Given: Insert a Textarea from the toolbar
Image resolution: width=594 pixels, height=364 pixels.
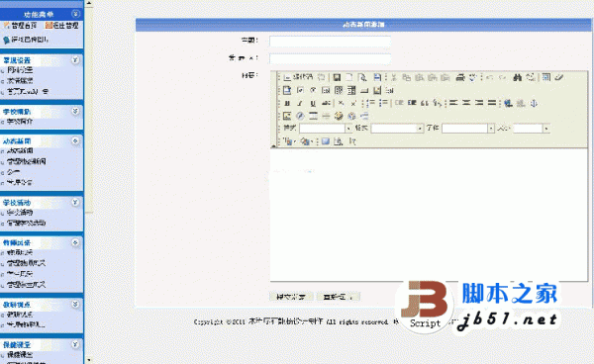Looking at the screenshot, I should click(339, 90).
